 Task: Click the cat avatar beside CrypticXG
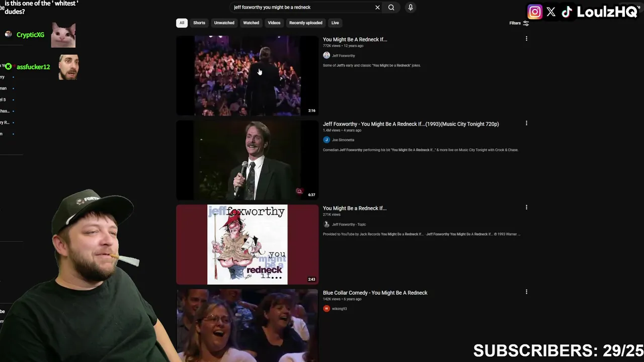(x=63, y=35)
